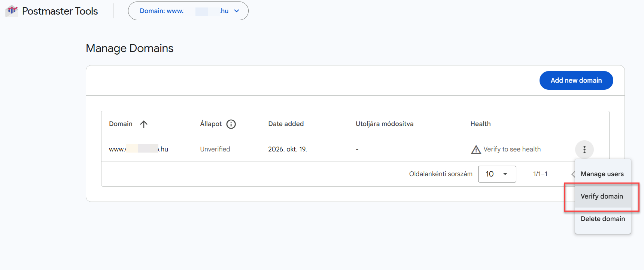The height and width of the screenshot is (270, 644).
Task: Click the Állapot info icon
Action: point(231,124)
